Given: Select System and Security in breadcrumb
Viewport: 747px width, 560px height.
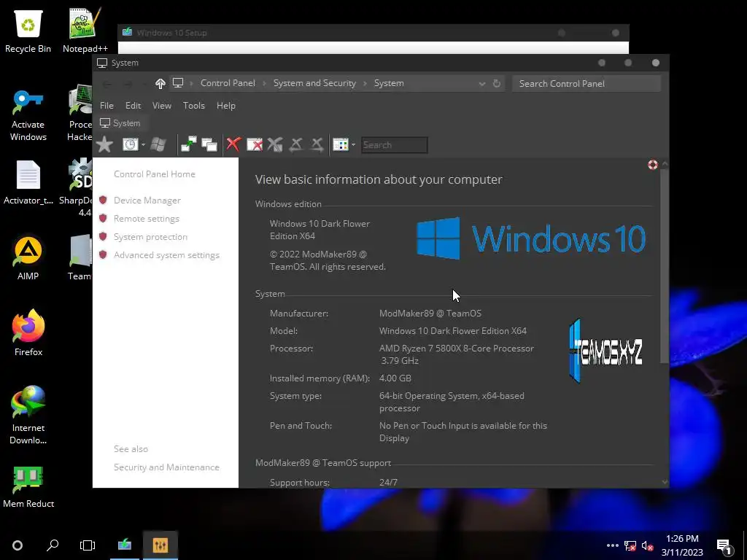Looking at the screenshot, I should [x=314, y=83].
